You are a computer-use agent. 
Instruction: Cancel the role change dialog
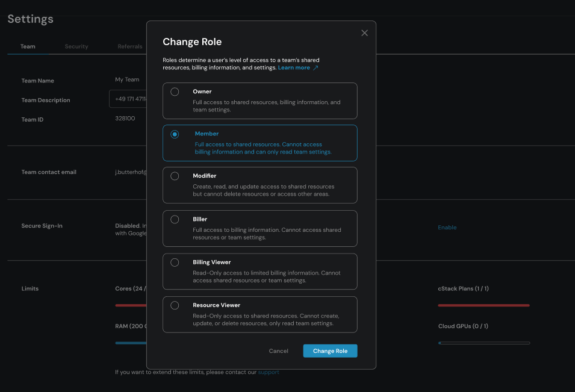(278, 351)
